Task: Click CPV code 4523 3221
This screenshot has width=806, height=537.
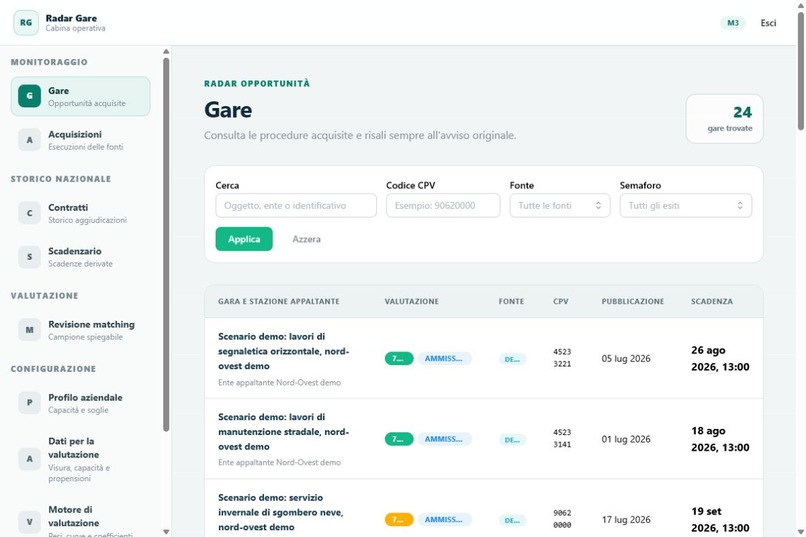Action: (562, 358)
